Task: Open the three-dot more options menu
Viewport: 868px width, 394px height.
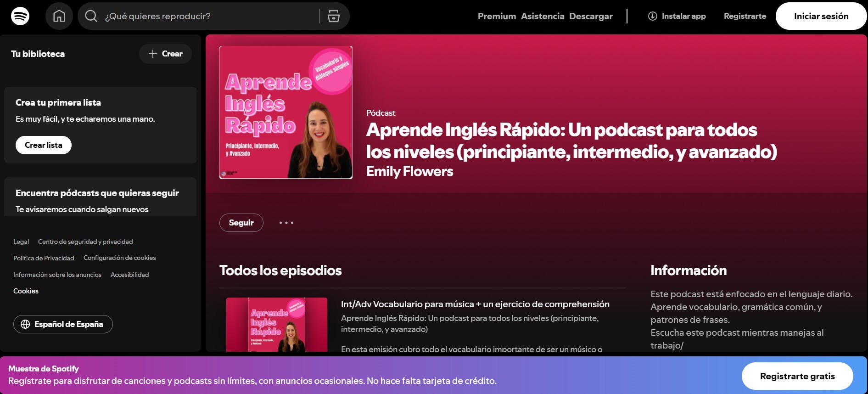Action: tap(286, 223)
